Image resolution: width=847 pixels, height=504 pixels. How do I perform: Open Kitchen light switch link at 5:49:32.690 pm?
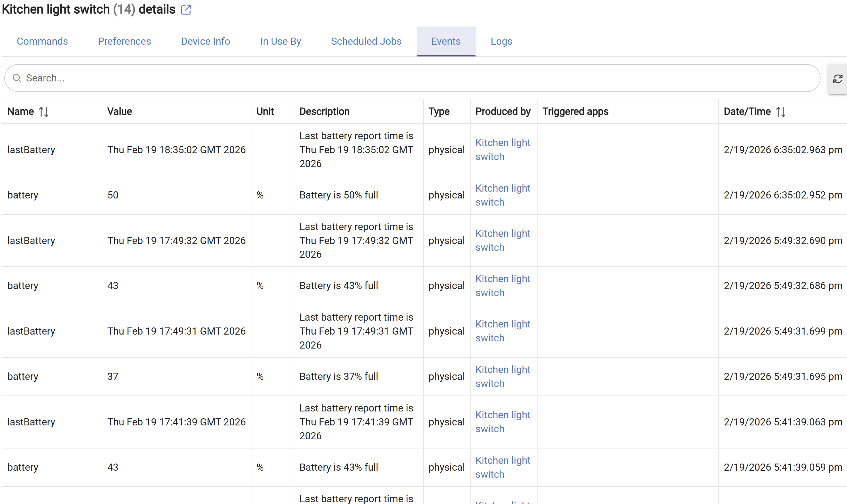[503, 240]
